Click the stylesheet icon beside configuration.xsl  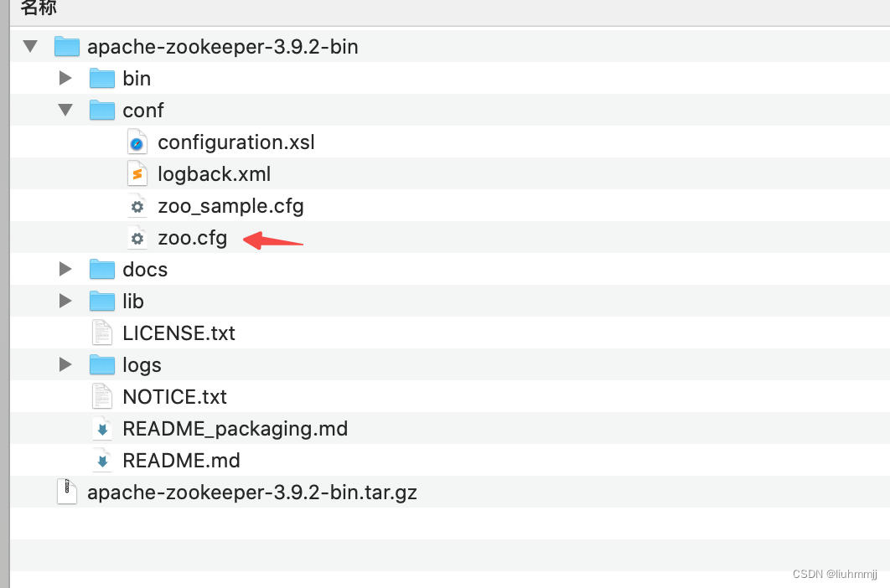(137, 142)
